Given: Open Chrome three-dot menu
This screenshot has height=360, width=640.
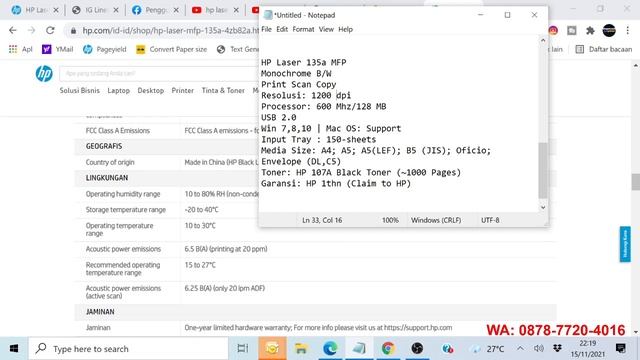Looking at the screenshot, I should (627, 30).
